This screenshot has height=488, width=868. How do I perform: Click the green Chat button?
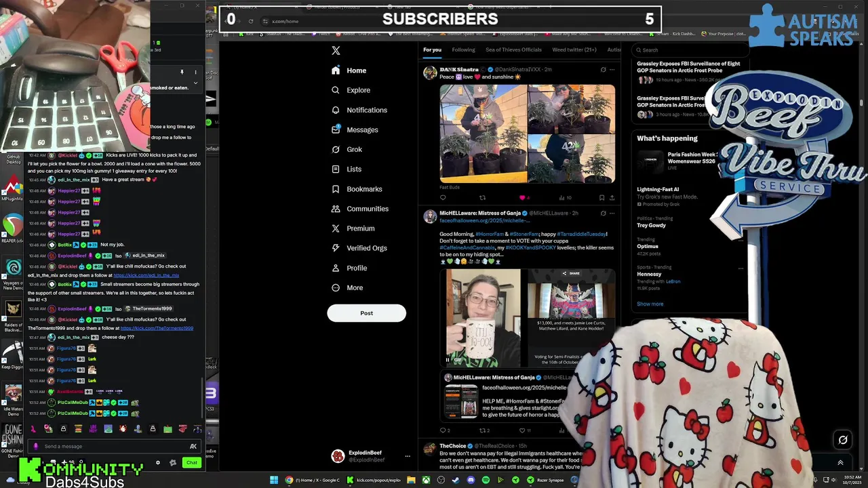coord(192,463)
